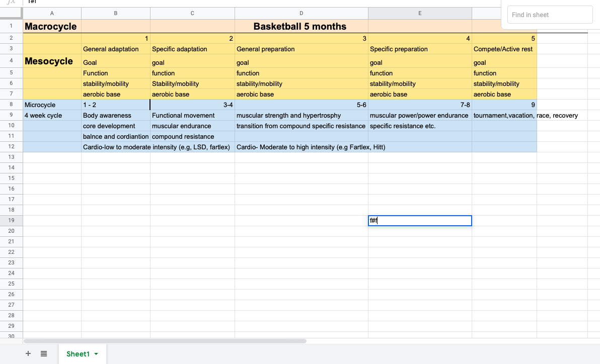Screen dimensions: 600x364
Task: Click row header 8 to select Microcycle row
Action: point(11,105)
